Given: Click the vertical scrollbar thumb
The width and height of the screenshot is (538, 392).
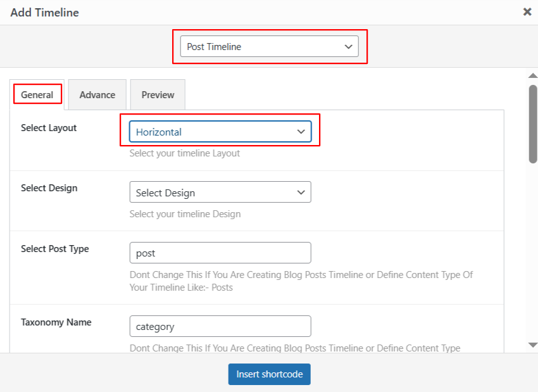Looking at the screenshot, I should click(x=532, y=123).
